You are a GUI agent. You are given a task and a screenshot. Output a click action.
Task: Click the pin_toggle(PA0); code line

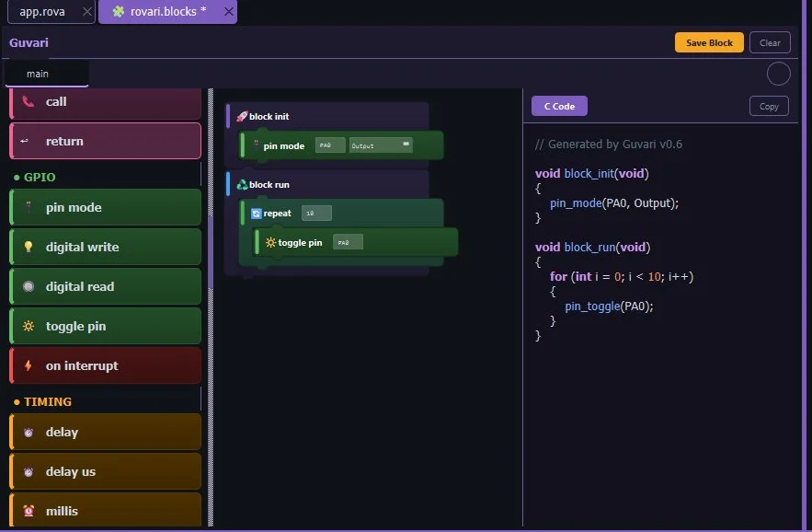tap(609, 306)
